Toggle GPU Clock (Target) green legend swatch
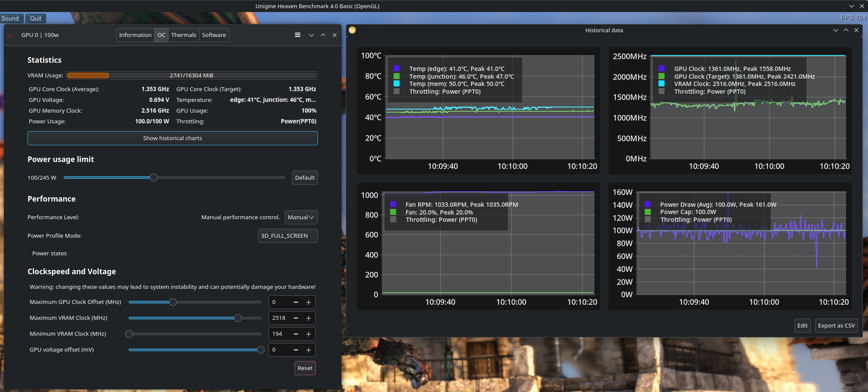The height and width of the screenshot is (392, 868). 662,76
